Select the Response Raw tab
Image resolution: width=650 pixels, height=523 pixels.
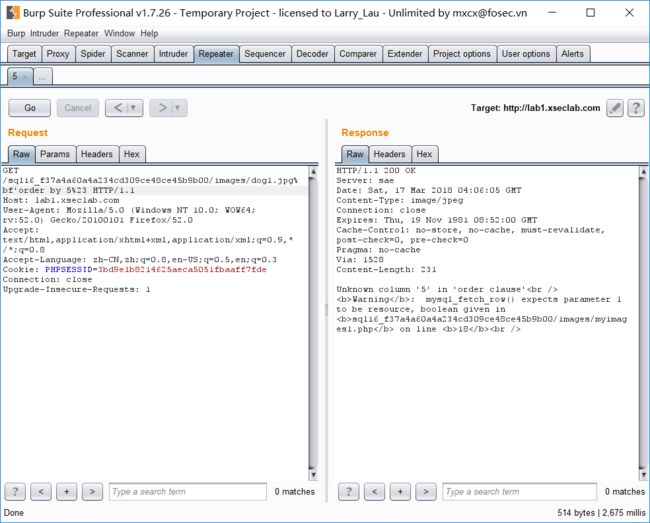click(355, 154)
